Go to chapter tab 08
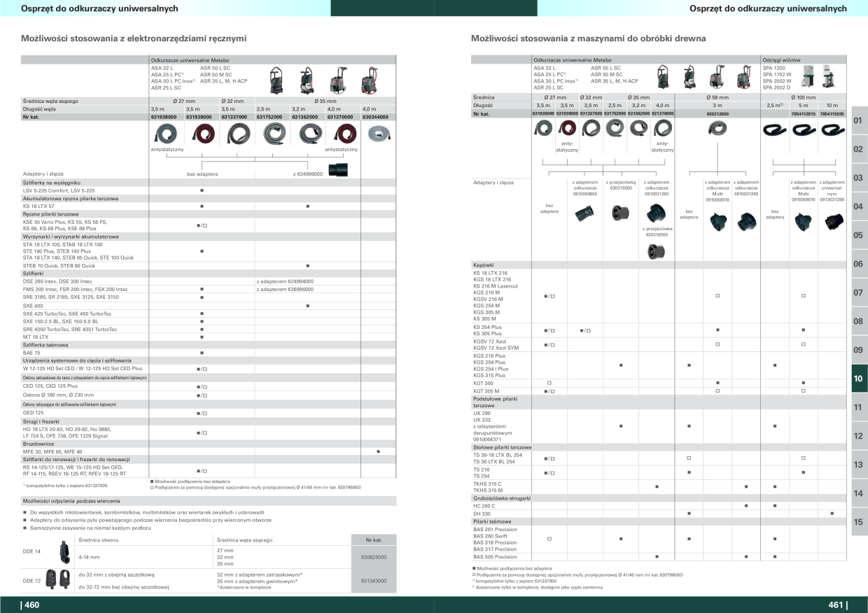 tap(859, 321)
